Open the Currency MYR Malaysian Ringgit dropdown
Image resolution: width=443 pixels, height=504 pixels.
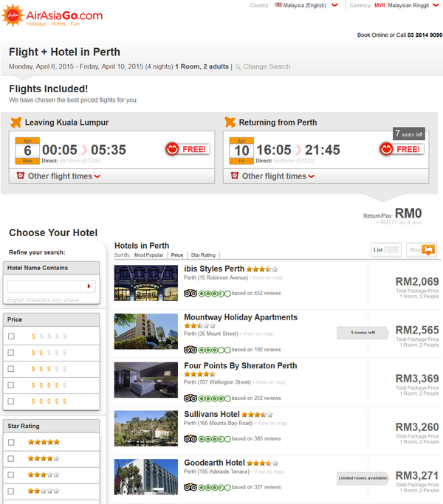[407, 5]
